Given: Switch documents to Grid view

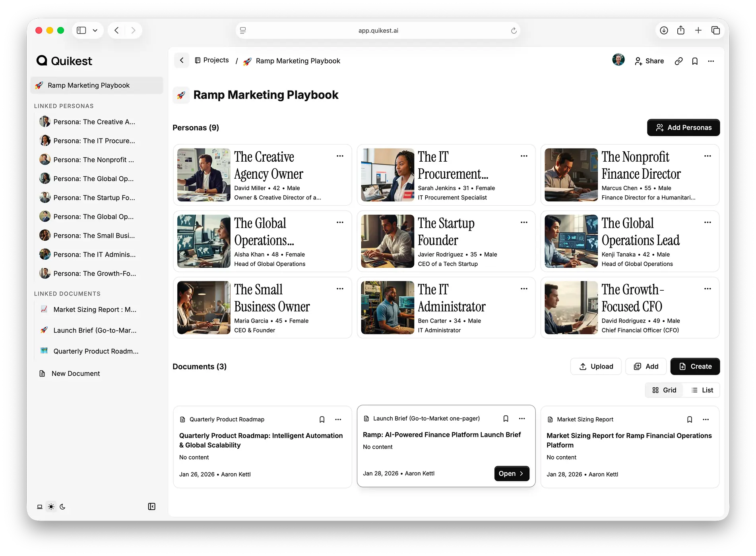Looking at the screenshot, I should point(664,390).
